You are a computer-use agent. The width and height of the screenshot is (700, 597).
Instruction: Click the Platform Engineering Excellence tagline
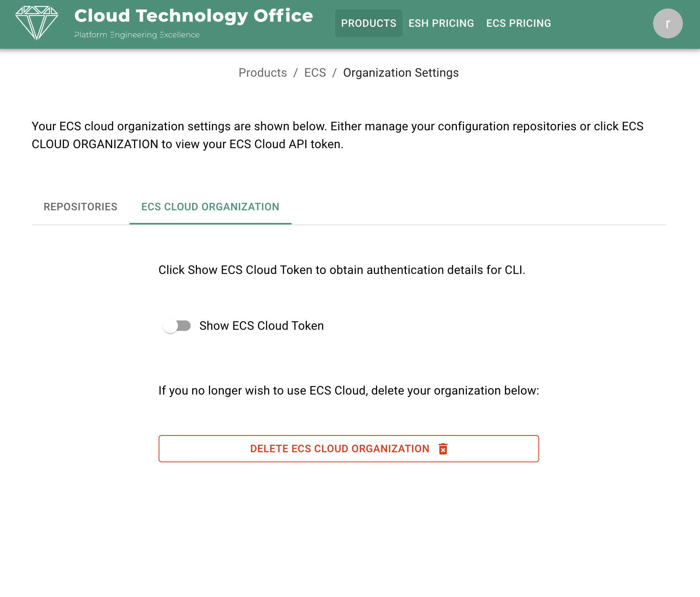[137, 35]
